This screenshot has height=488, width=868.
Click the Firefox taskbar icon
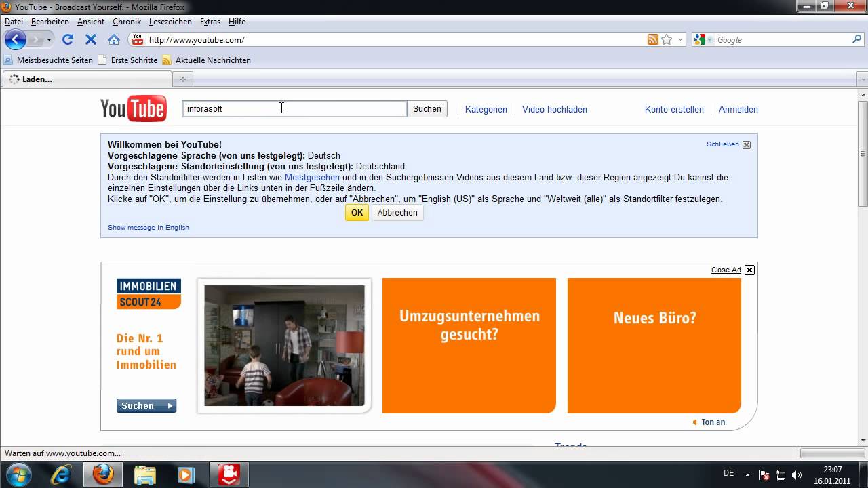pos(103,474)
